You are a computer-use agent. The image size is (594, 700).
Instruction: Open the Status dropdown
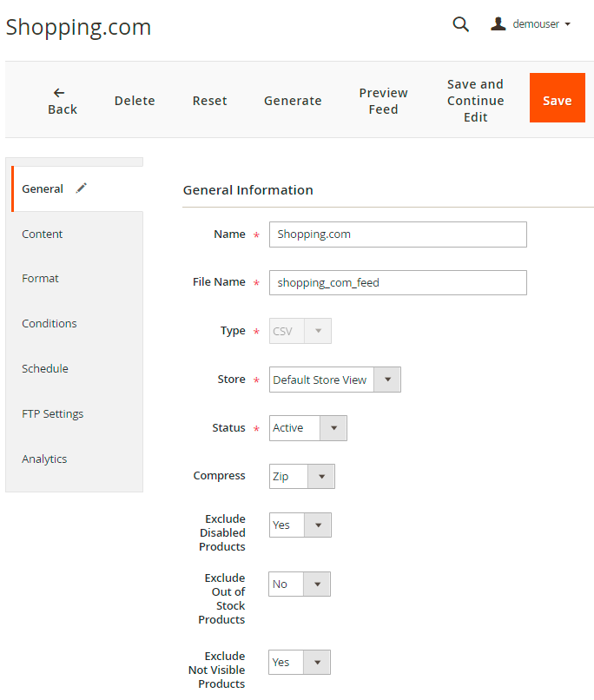(x=307, y=428)
